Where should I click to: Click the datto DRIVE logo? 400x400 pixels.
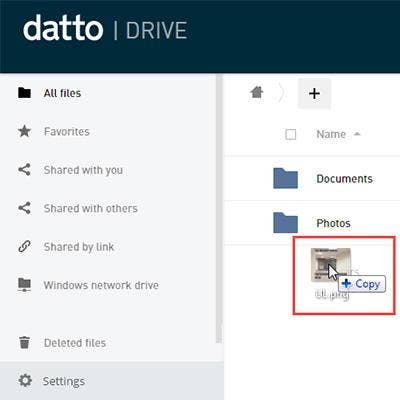coord(105,29)
